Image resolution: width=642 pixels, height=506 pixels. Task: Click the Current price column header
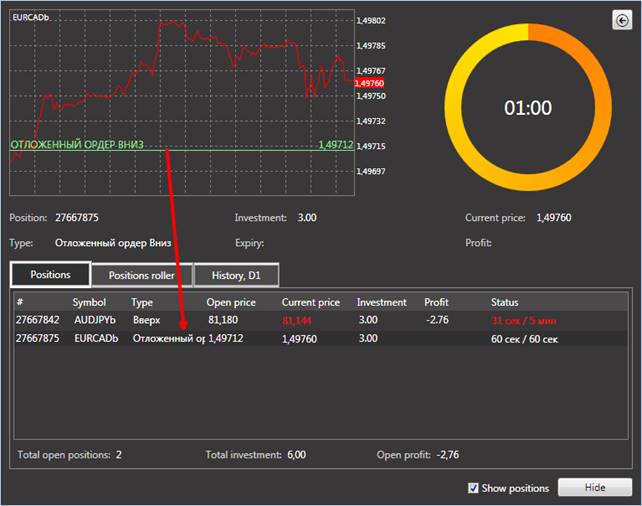tap(310, 302)
